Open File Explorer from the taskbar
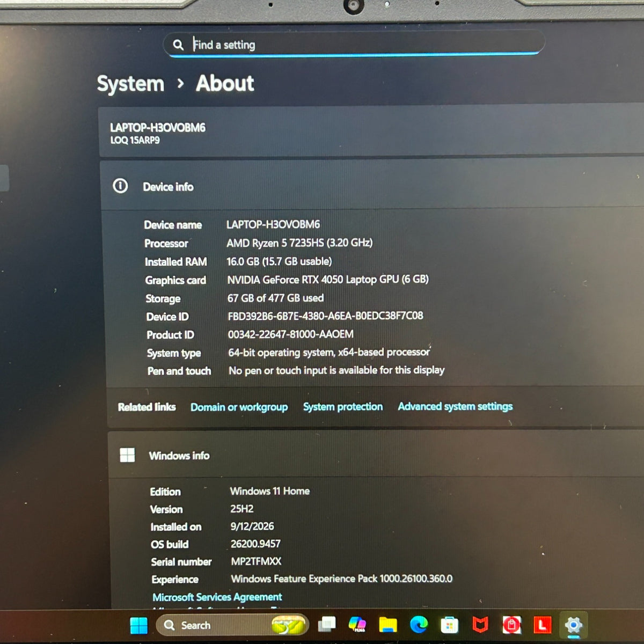644x644 pixels. pos(388,625)
